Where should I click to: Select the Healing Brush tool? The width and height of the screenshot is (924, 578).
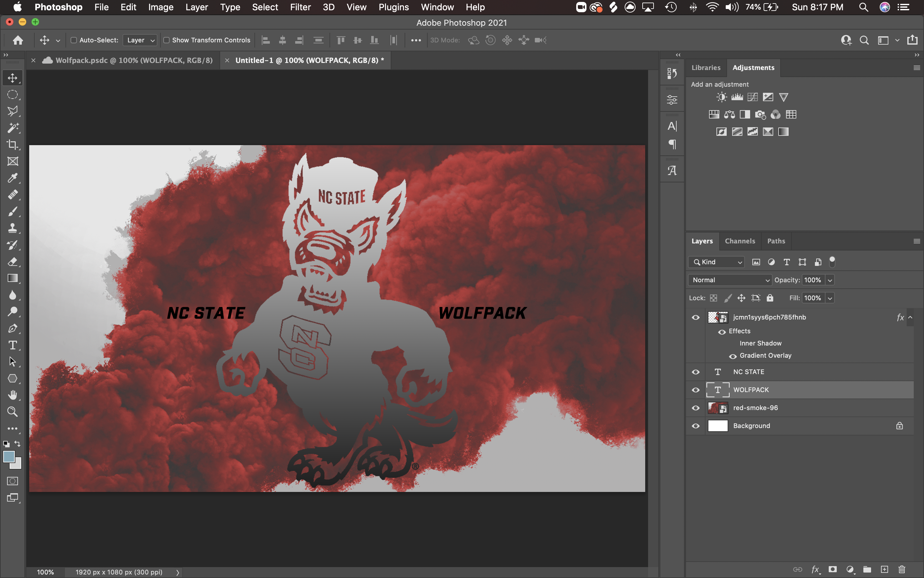(x=13, y=195)
